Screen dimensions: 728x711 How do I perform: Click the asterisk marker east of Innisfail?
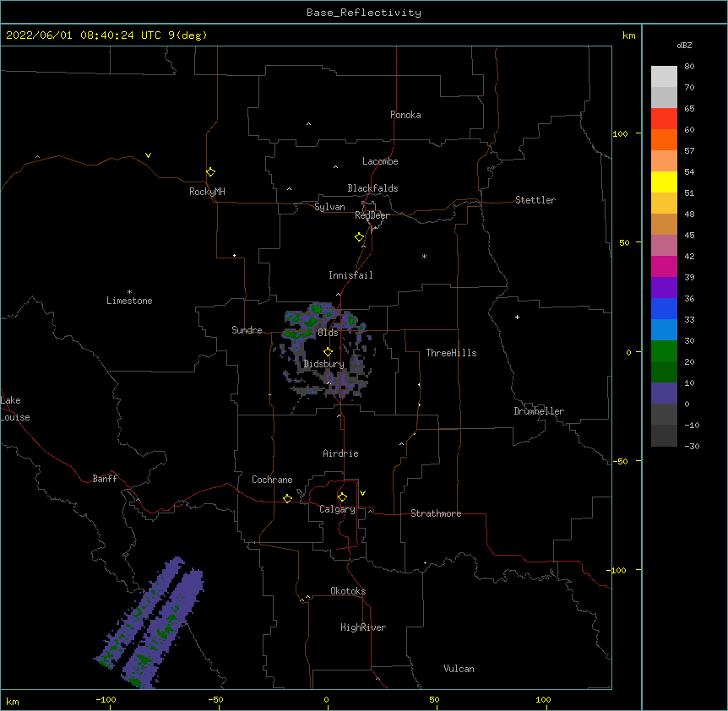[x=424, y=256]
